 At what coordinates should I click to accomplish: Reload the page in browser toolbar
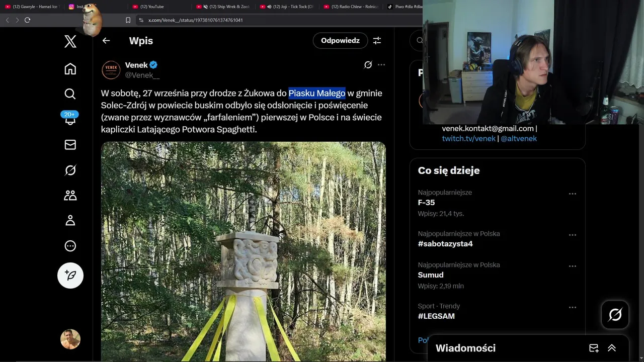(27, 20)
